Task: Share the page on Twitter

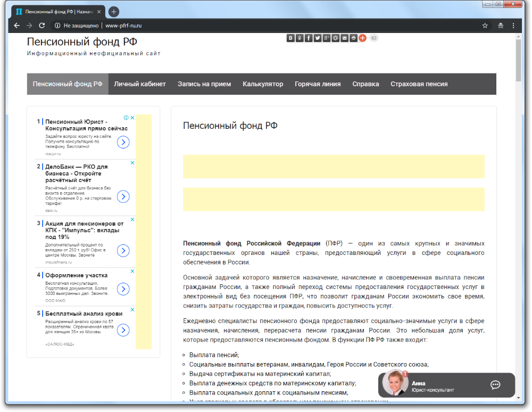Action: click(318, 38)
